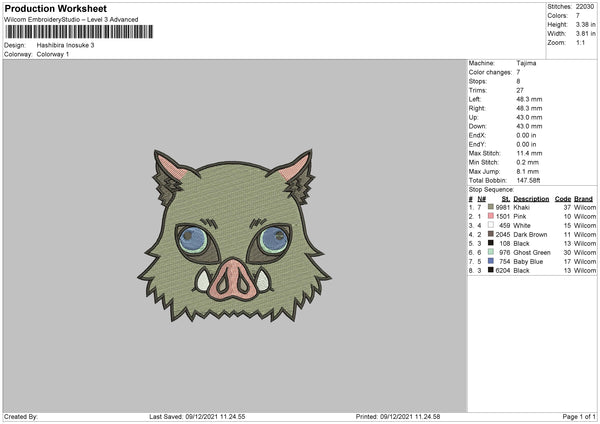Click the 'Created By:' footer label
The image size is (600, 424).
tap(21, 416)
